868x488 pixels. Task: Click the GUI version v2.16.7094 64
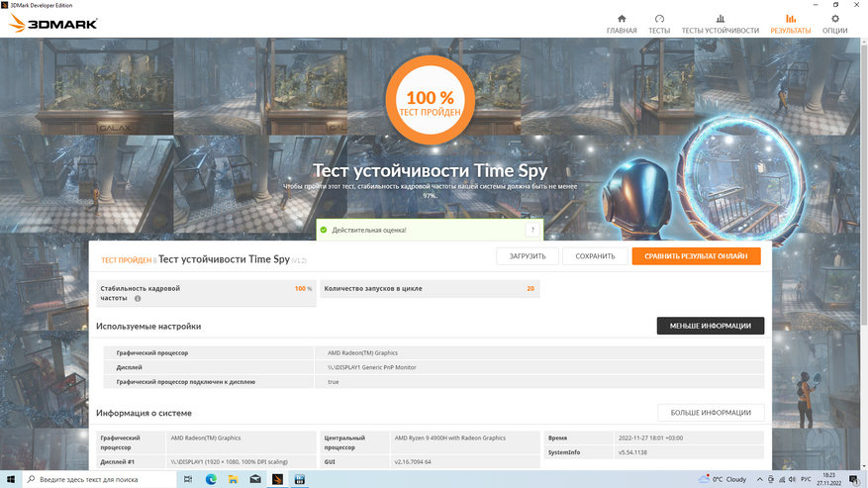[413, 461]
